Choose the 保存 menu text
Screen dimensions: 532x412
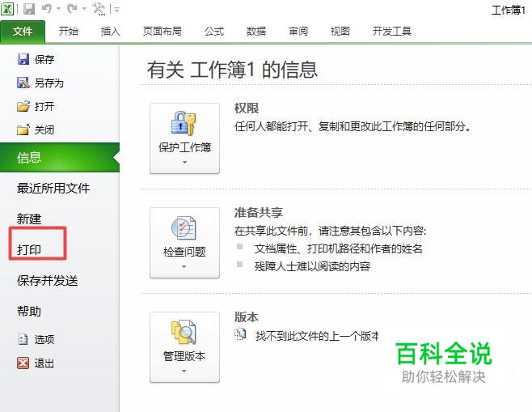pyautogui.click(x=44, y=59)
